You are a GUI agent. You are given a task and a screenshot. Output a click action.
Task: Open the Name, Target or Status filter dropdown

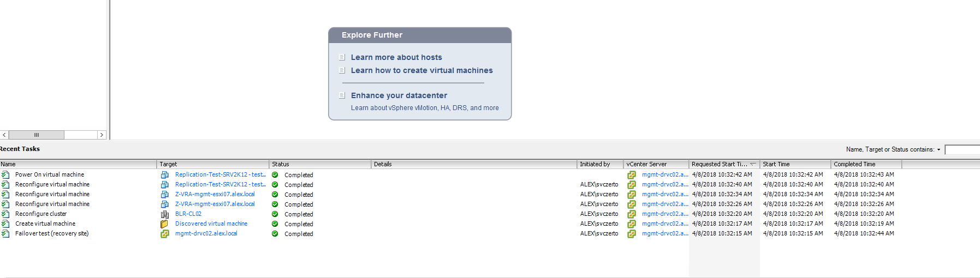click(x=939, y=149)
